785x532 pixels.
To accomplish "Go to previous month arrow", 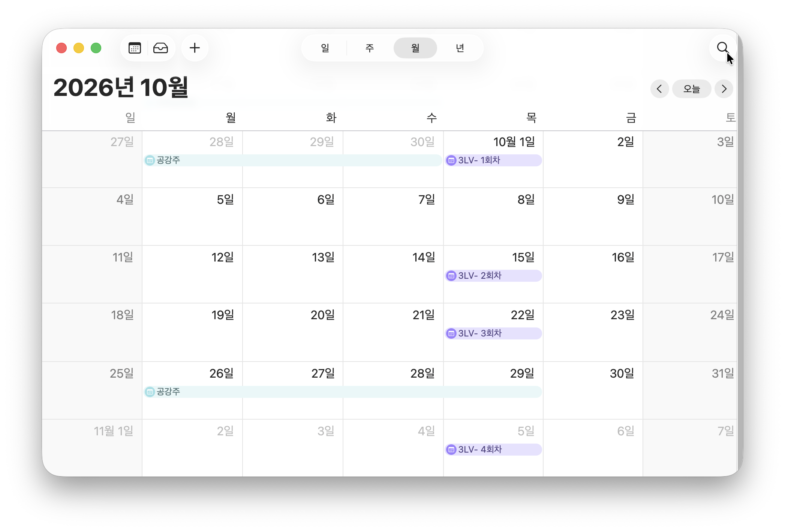I will tap(659, 89).
